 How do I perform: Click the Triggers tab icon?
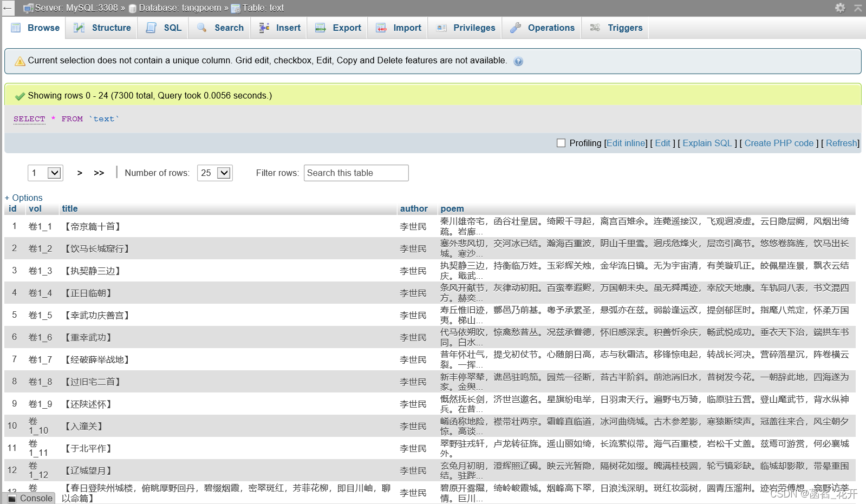(x=595, y=28)
